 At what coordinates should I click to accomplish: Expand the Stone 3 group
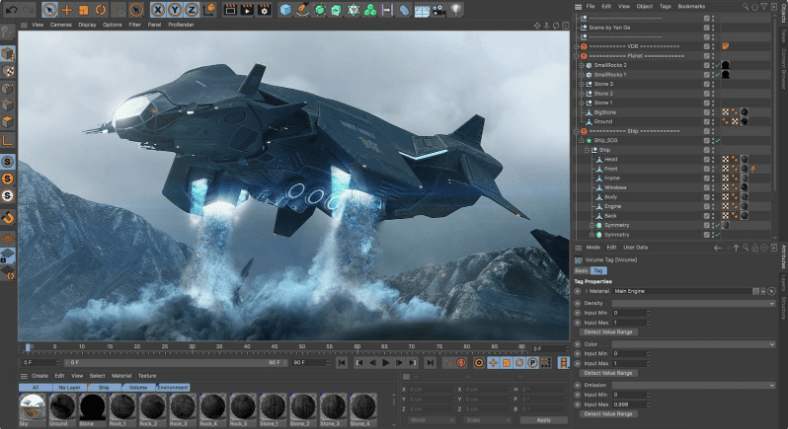pyautogui.click(x=581, y=84)
